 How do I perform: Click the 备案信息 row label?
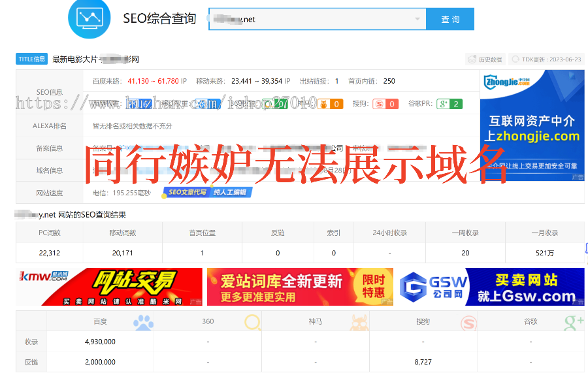(50, 148)
